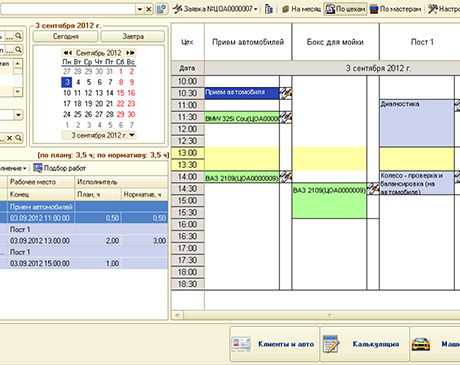The height and width of the screenshot is (365, 460).
Task: Clear the top input field with the X button
Action: point(149,9)
